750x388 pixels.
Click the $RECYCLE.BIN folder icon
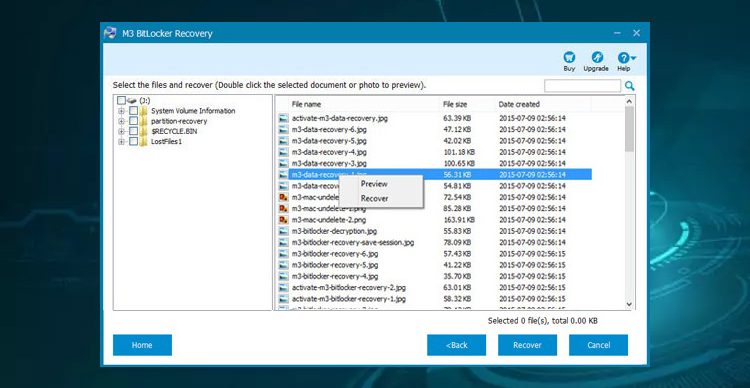(x=143, y=131)
